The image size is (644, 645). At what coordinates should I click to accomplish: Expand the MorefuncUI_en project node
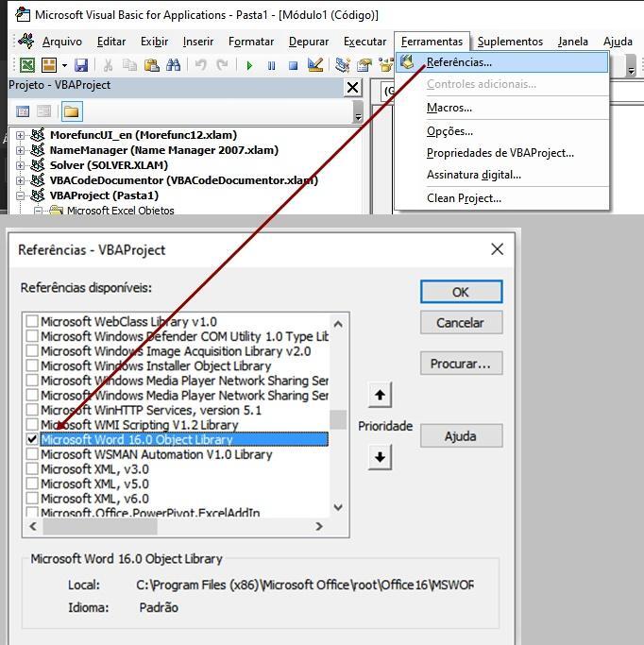(x=20, y=135)
